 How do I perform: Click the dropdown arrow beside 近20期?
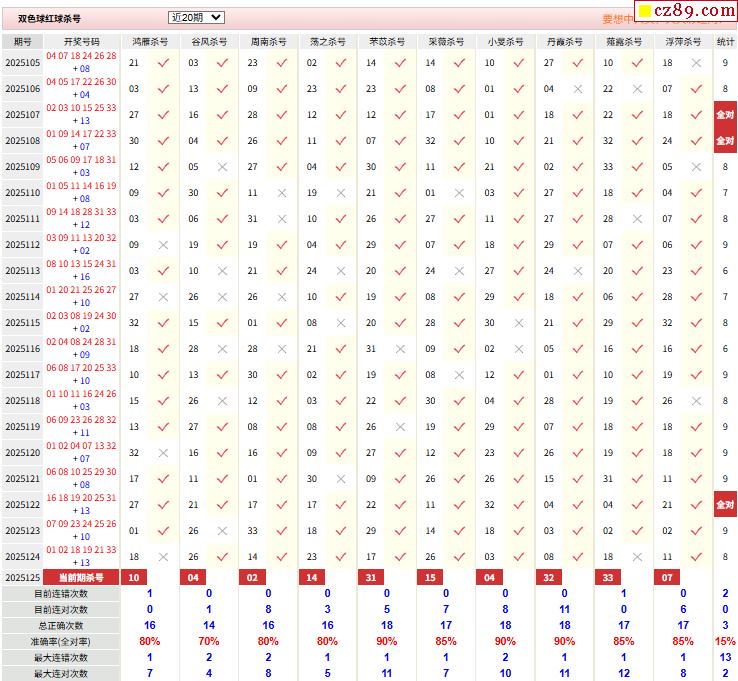pyautogui.click(x=217, y=17)
